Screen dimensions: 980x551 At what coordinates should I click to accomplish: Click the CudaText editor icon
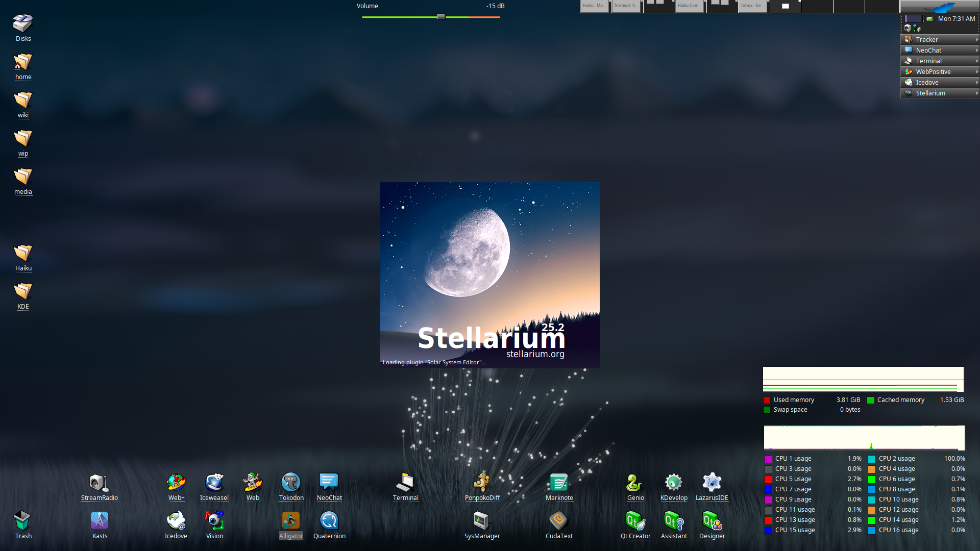pos(558,521)
